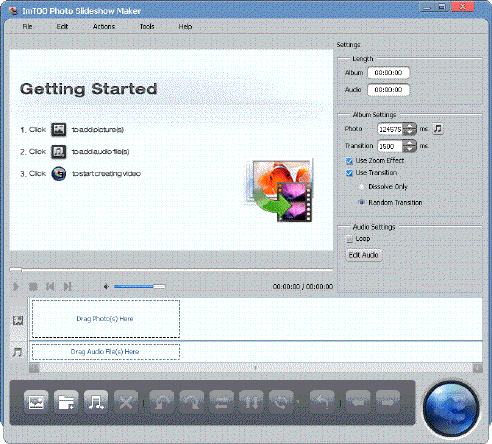Click the stop playback button
Screen dimensions: 492x444
point(33,286)
